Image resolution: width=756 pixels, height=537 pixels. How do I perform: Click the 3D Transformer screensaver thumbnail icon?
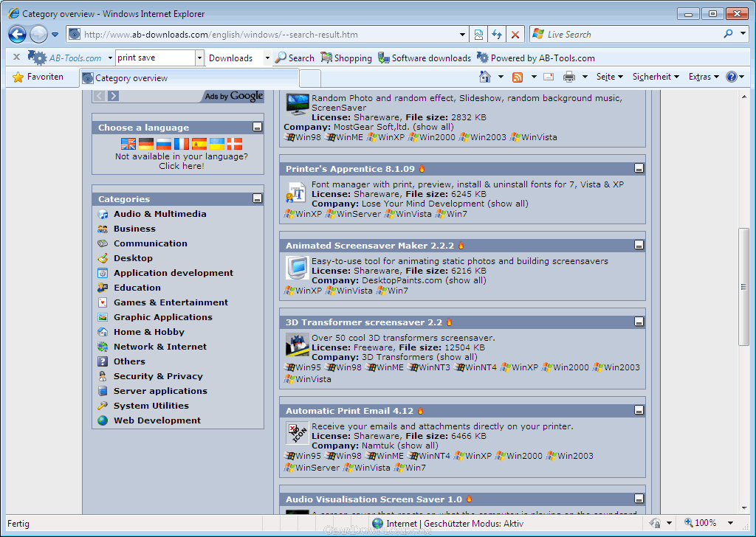point(297,344)
